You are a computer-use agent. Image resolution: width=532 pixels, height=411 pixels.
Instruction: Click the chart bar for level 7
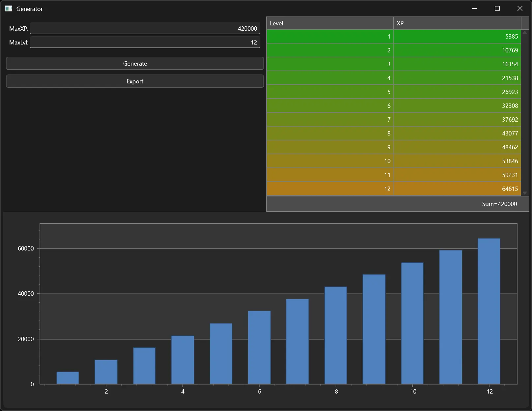297,341
